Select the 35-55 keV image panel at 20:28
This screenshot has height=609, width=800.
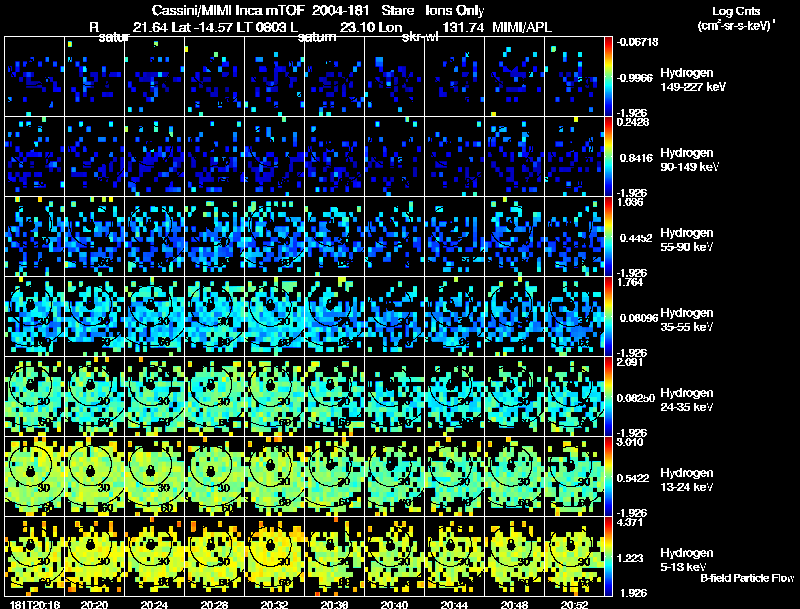tap(214, 316)
